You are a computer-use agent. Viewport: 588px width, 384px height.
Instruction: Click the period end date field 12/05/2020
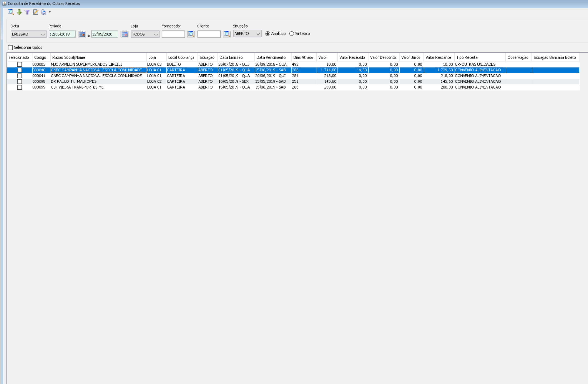104,34
